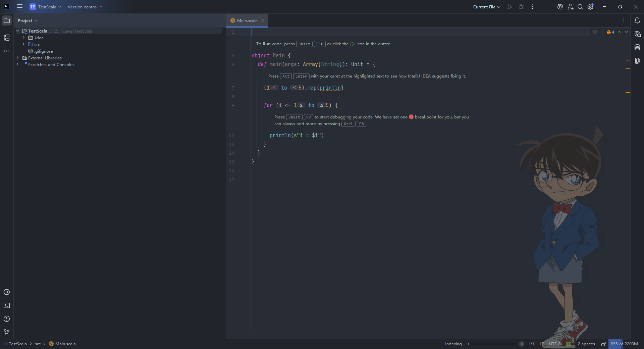The image size is (644, 349).
Task: Click src breadcrumb in navigation bar
Action: tap(38, 344)
